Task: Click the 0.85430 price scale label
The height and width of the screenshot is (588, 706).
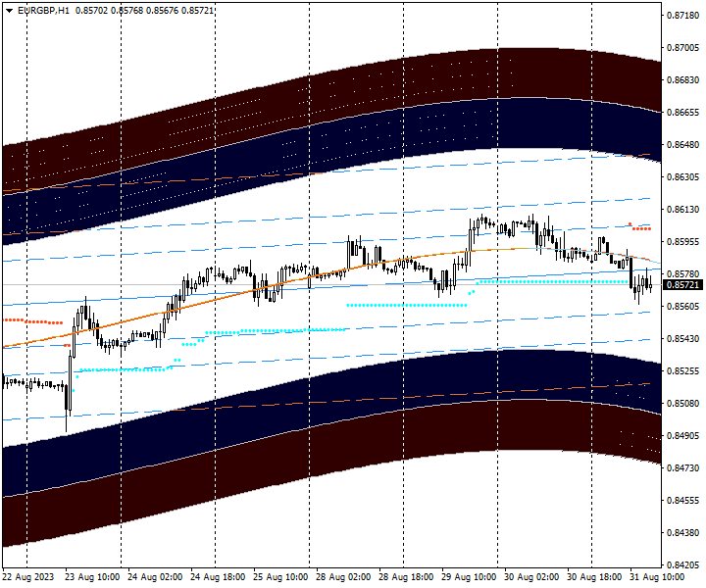Action: coord(682,339)
